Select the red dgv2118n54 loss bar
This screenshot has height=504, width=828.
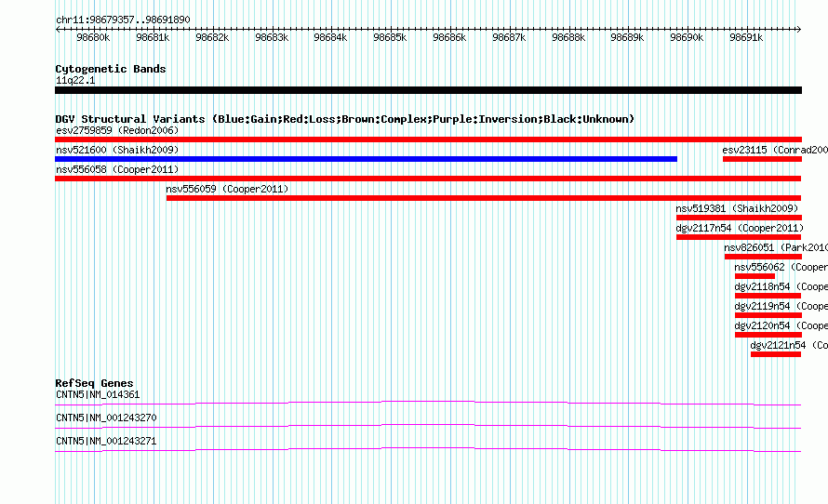(768, 296)
